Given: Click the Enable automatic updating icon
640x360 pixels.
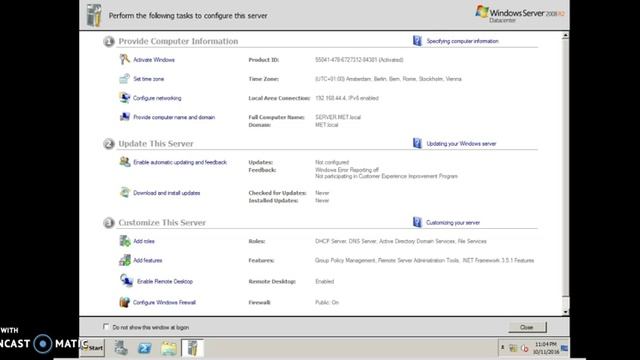Looking at the screenshot, I should pos(124,162).
